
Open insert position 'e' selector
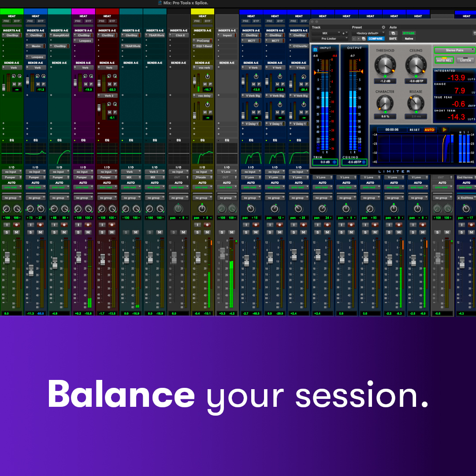(345, 33)
